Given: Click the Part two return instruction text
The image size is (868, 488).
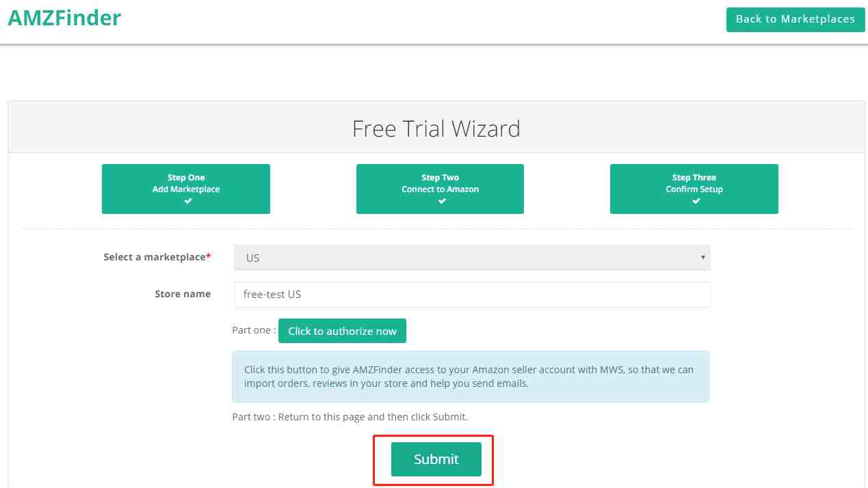Looking at the screenshot, I should (x=350, y=416).
